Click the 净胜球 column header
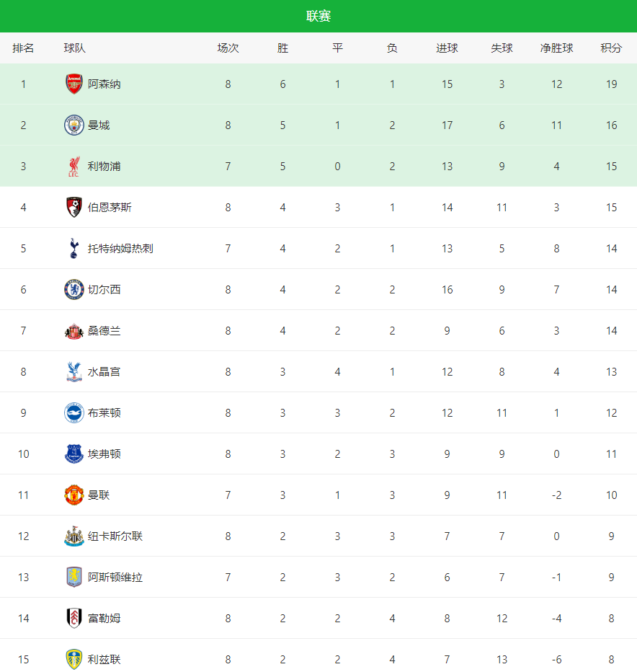Screen dimensions: 637x672 tap(556, 48)
